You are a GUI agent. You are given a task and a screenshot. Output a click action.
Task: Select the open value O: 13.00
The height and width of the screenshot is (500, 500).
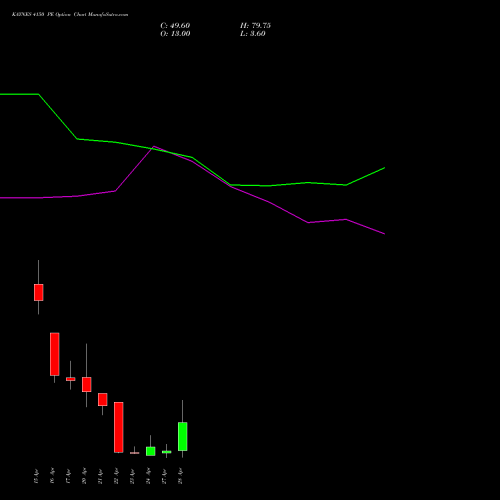pos(175,34)
